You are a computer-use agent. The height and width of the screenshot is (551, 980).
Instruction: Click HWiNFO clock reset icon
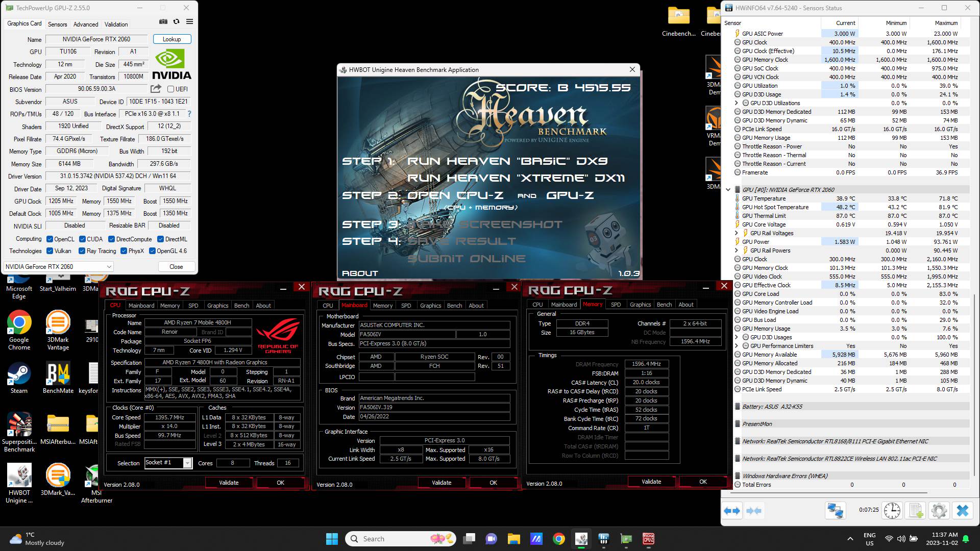coord(892,510)
